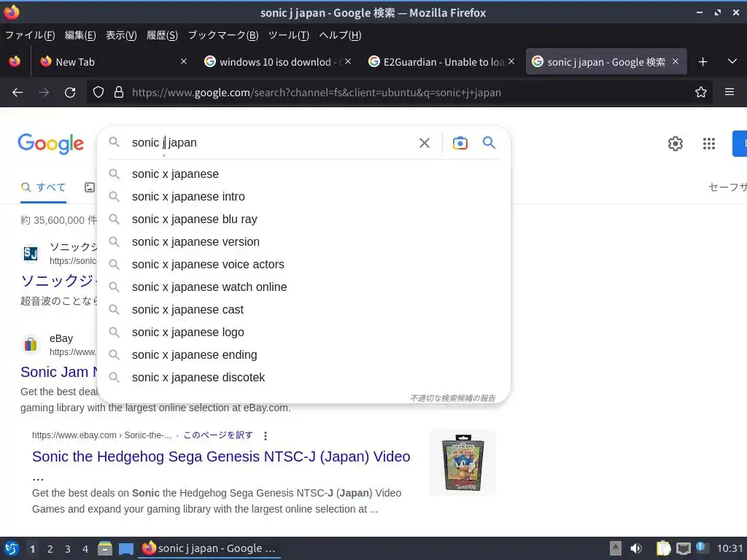Click the browser forward arrow
This screenshot has height=560, width=747.
point(44,93)
